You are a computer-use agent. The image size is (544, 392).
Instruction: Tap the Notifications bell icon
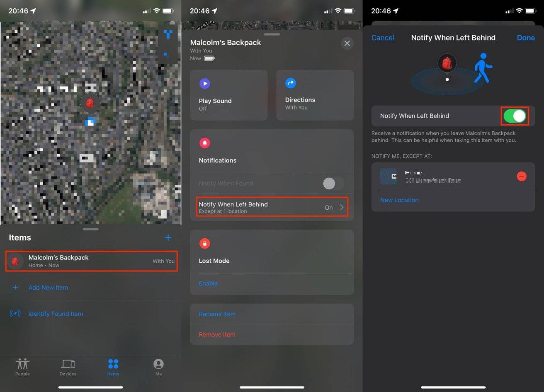click(x=204, y=143)
